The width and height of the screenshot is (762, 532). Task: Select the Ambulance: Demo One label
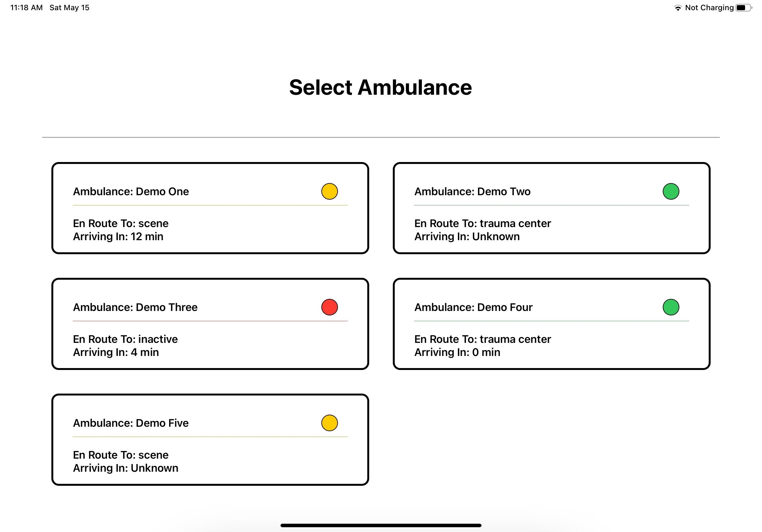click(131, 192)
